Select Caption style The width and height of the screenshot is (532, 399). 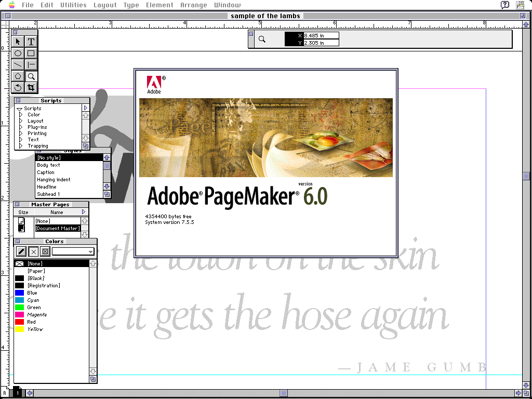pos(69,172)
